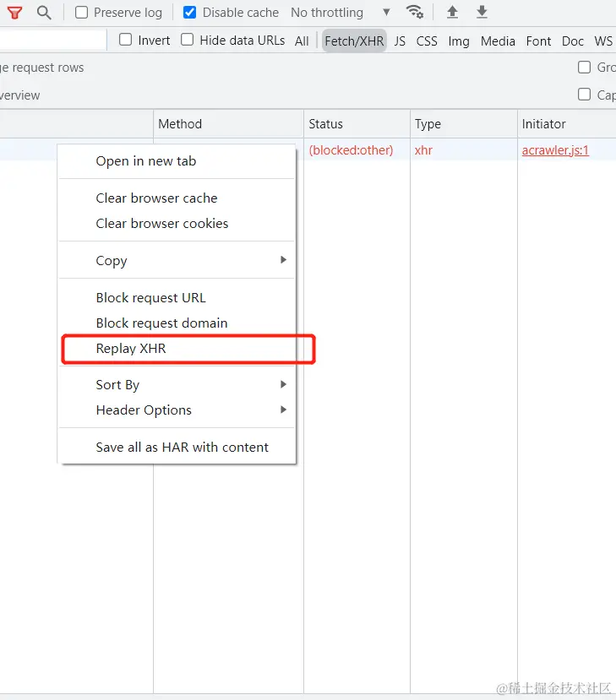Expand the Sort By submenu

pos(177,384)
